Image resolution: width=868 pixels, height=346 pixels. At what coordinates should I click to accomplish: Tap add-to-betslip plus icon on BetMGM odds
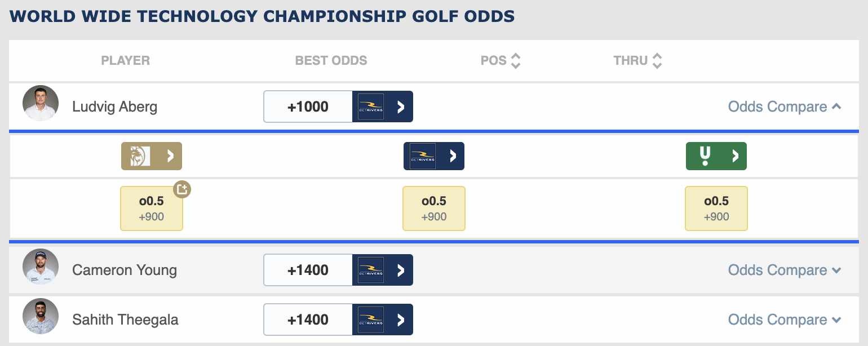tap(181, 189)
